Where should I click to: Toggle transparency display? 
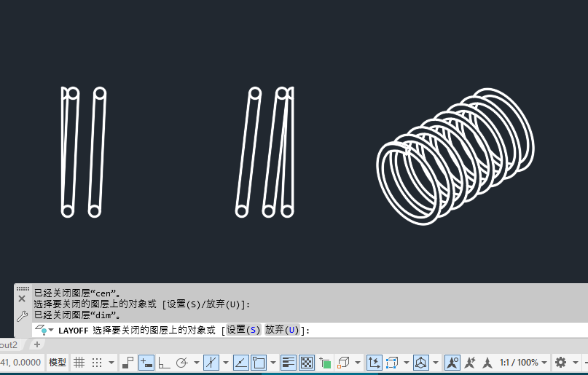[306, 363]
